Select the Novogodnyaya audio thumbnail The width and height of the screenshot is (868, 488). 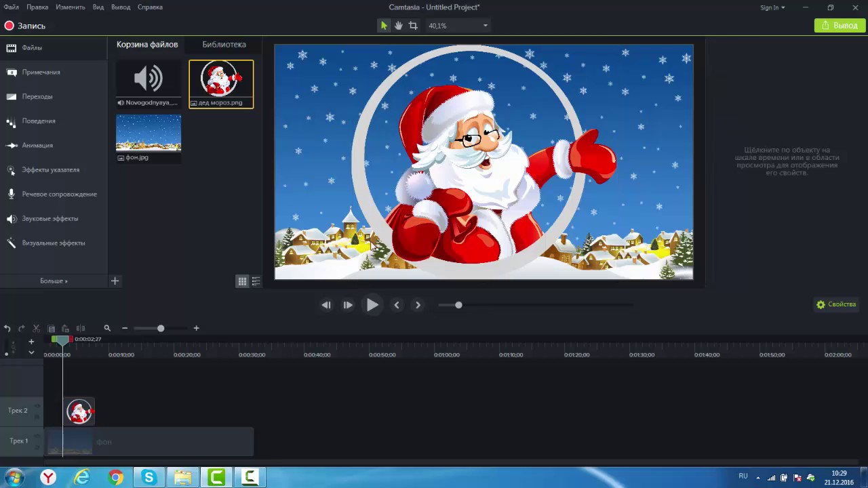point(149,84)
